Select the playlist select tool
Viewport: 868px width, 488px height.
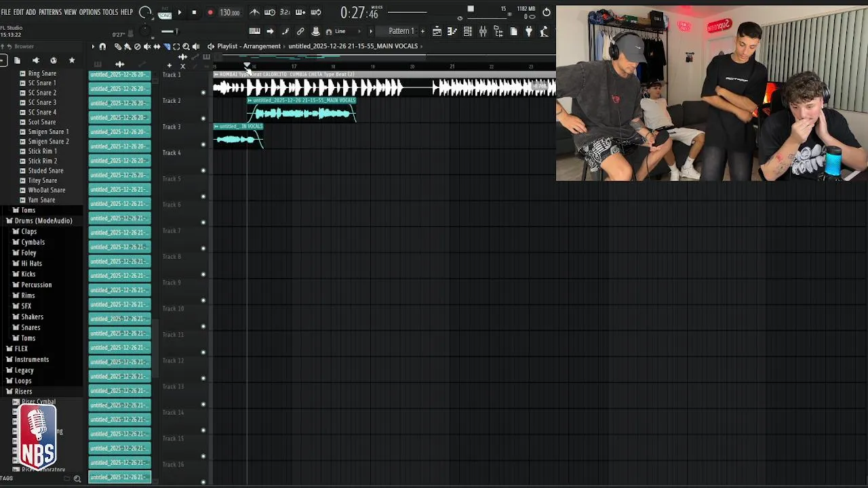tap(176, 46)
